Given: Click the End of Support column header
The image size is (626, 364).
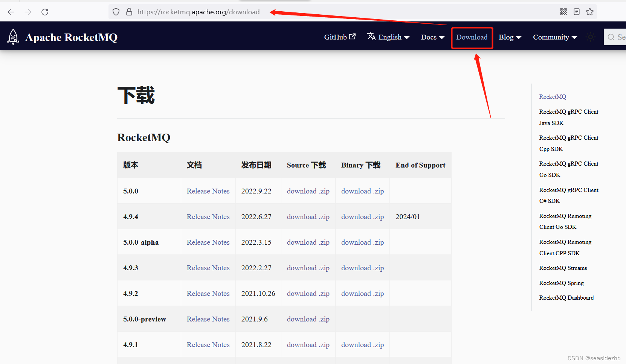Looking at the screenshot, I should [420, 165].
